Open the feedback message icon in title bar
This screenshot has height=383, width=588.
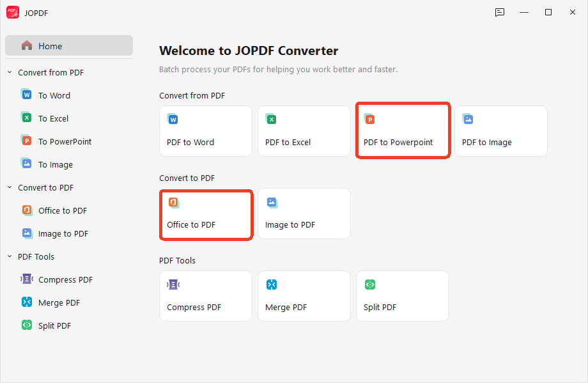500,12
